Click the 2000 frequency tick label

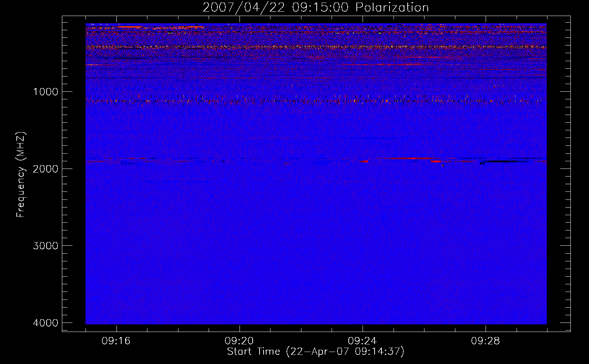click(x=46, y=169)
